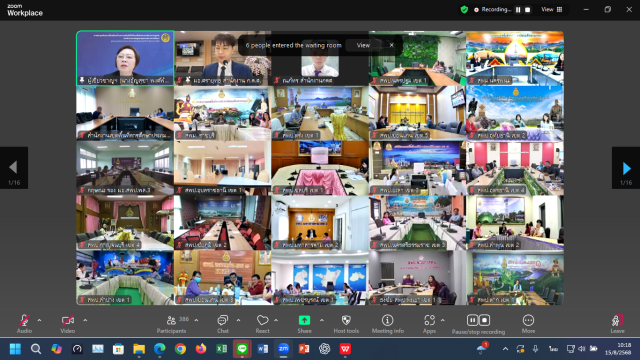
Task: Go to next gallery page
Action: [x=626, y=167]
